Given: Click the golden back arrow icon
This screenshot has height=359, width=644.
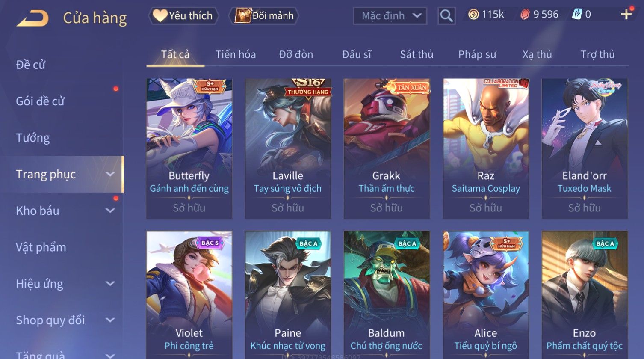Looking at the screenshot, I should pos(32,18).
